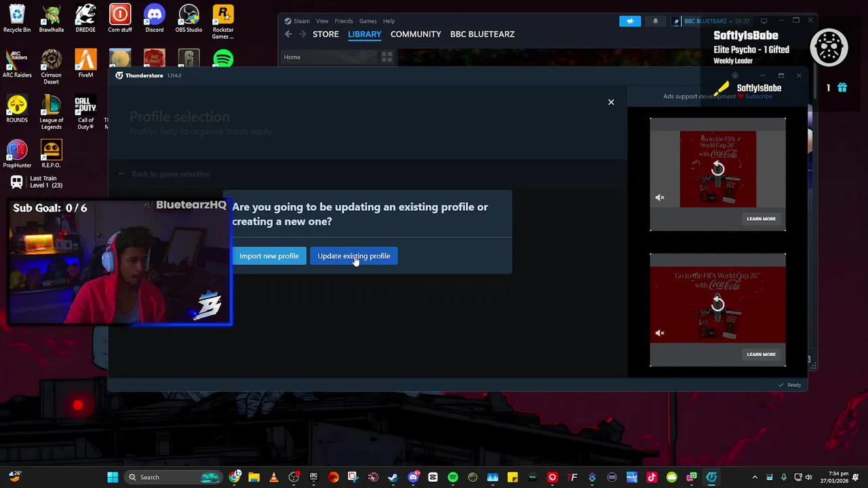
Task: Open the Discord desktop shortcut
Action: pos(155,19)
